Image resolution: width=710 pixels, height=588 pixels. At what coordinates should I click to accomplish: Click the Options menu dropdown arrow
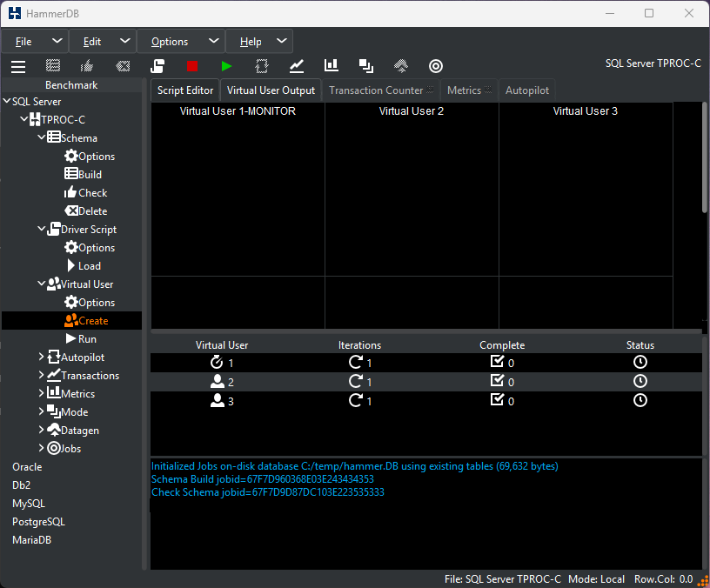coord(214,41)
